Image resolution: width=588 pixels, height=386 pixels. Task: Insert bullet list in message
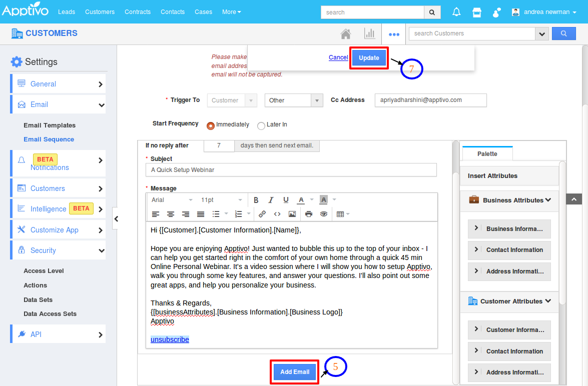pos(216,214)
